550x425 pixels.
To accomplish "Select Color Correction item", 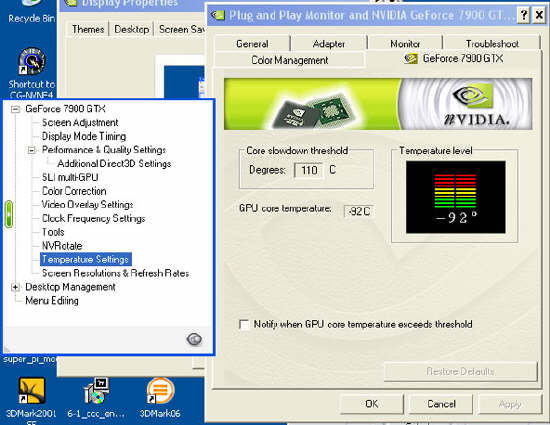I will point(74,191).
